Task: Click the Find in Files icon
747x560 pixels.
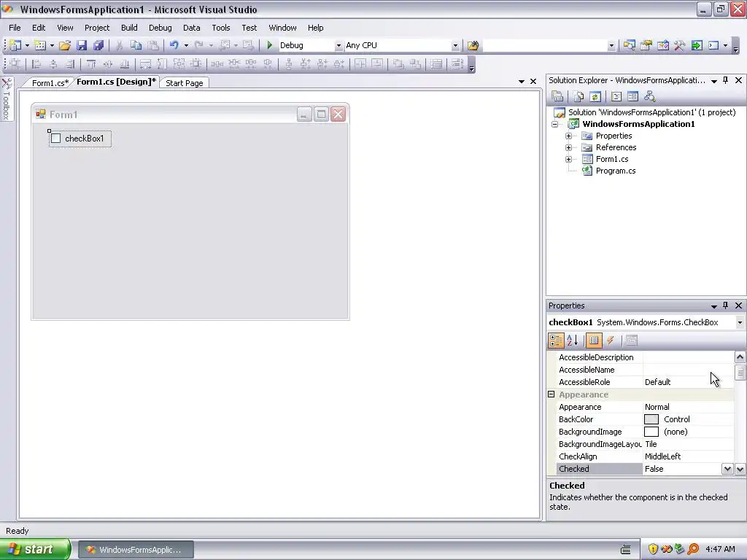Action: [473, 45]
